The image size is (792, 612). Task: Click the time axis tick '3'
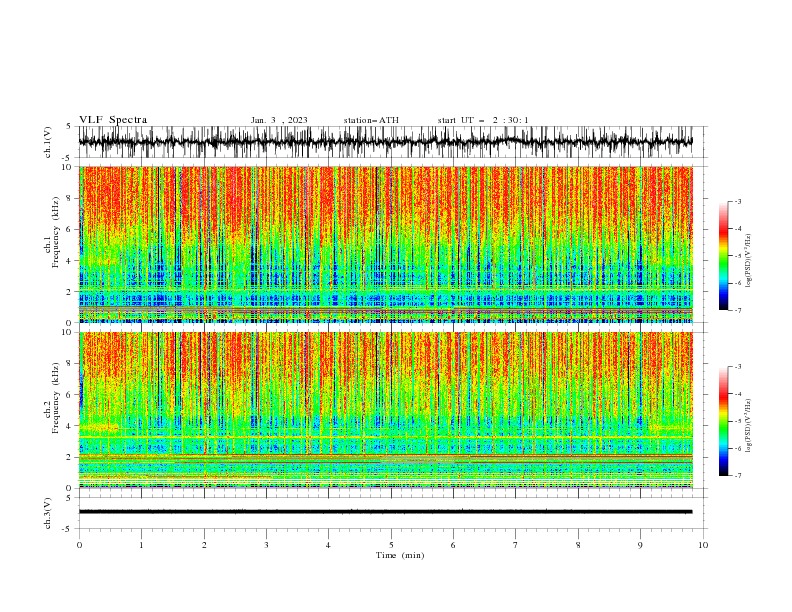pos(266,545)
